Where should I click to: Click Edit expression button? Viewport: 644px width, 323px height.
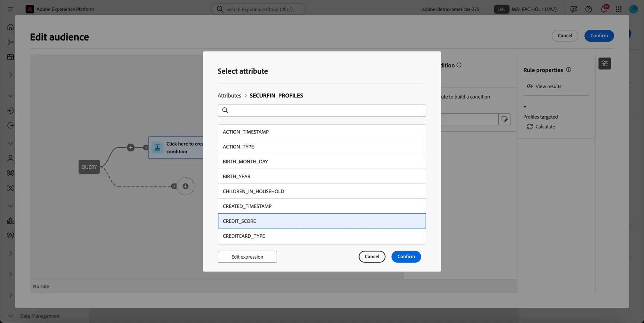pos(247,257)
